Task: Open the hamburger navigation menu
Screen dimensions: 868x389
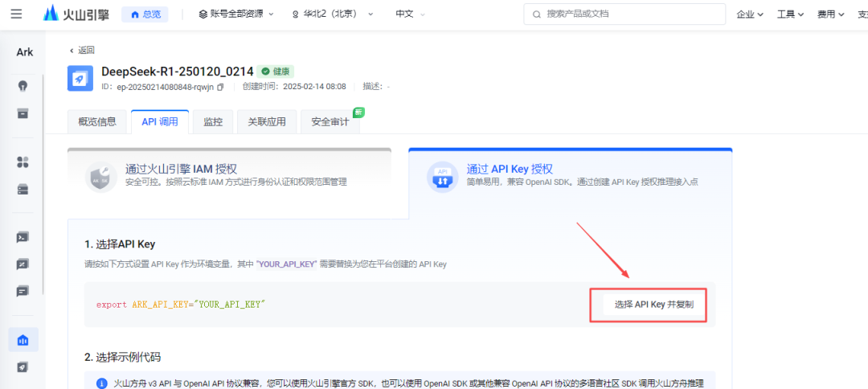Action: [16, 14]
